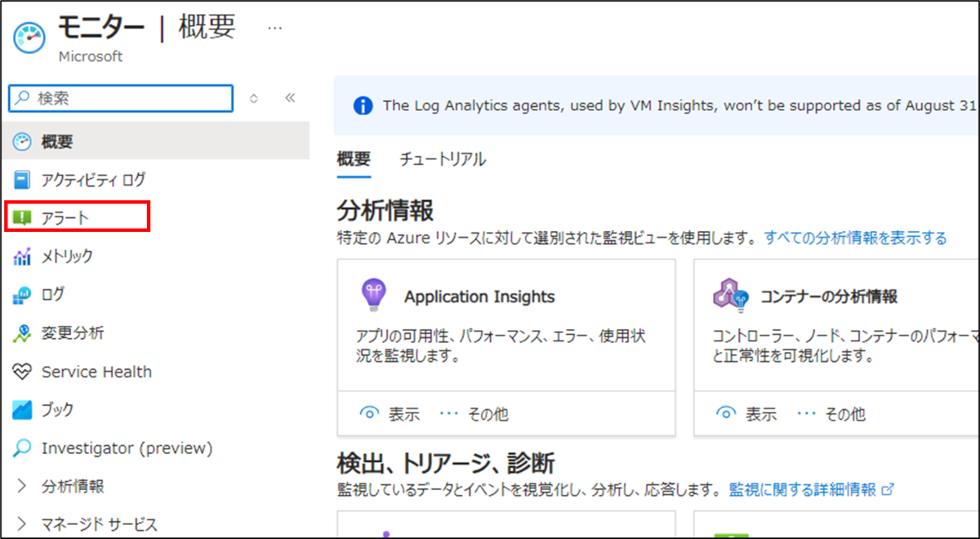Click the ログ icon in sidebar

pyautogui.click(x=22, y=294)
